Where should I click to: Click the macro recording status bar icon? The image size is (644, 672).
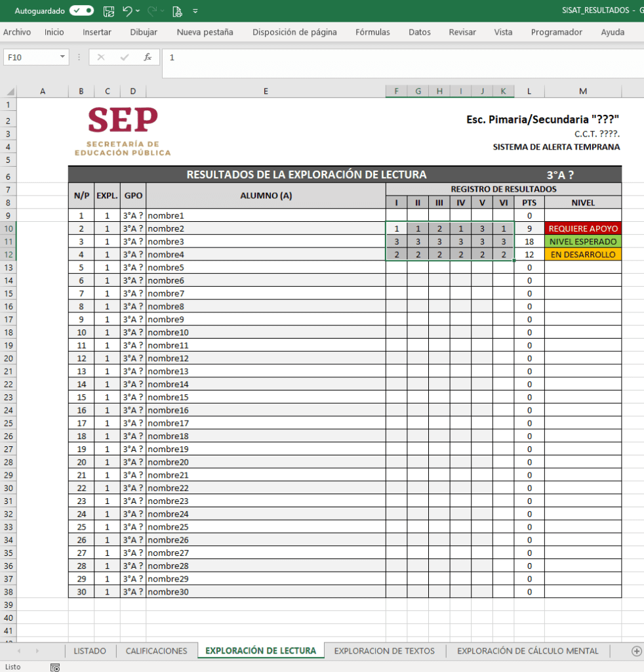(55, 667)
